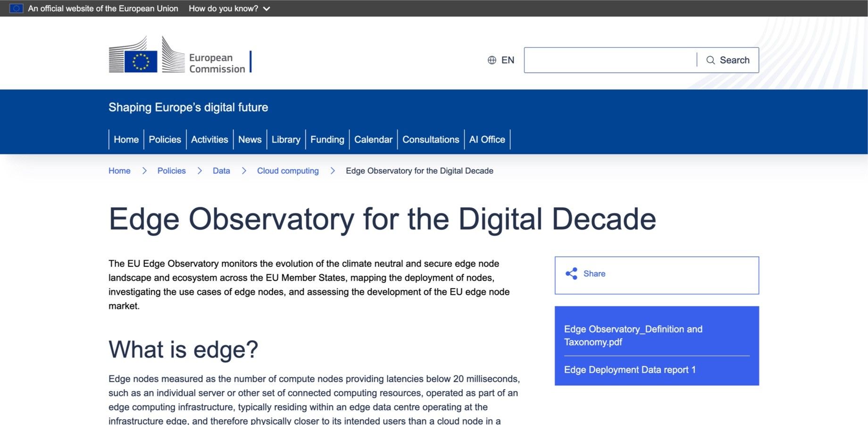Open the Home menu item
The height and width of the screenshot is (425, 868).
(x=126, y=139)
